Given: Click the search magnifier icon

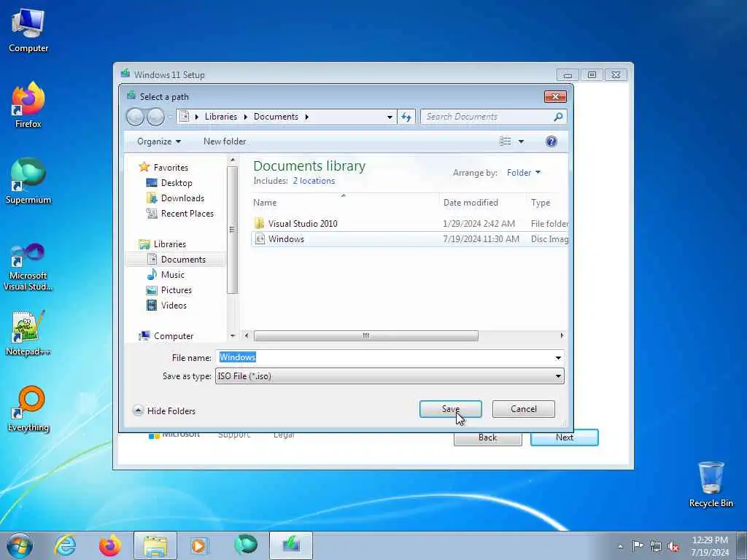Looking at the screenshot, I should coord(558,117).
